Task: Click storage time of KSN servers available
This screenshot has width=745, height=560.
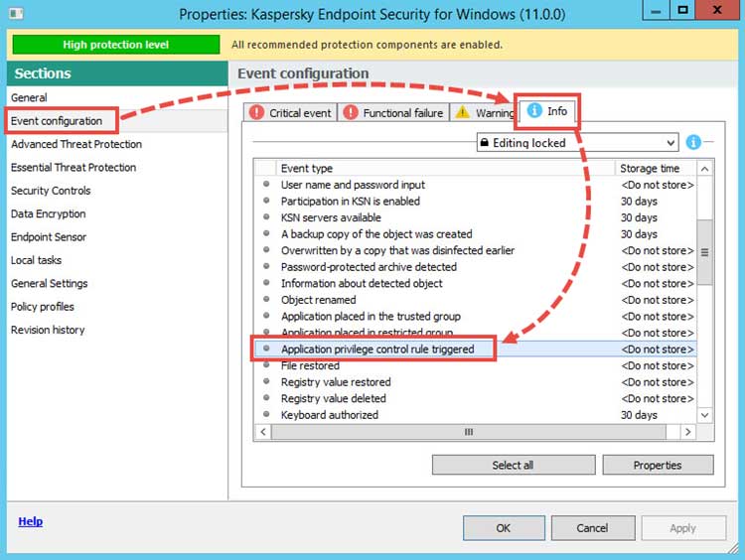Action: pyautogui.click(x=639, y=217)
